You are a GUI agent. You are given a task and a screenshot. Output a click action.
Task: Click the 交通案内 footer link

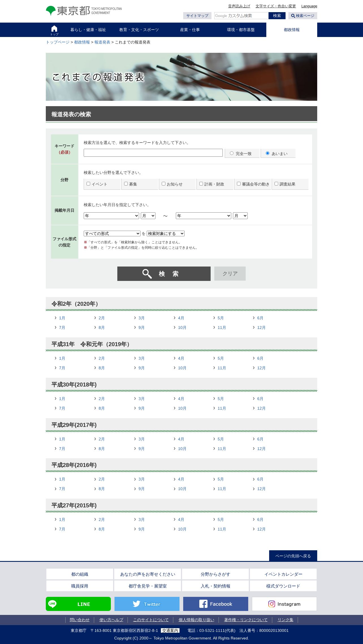170,630
